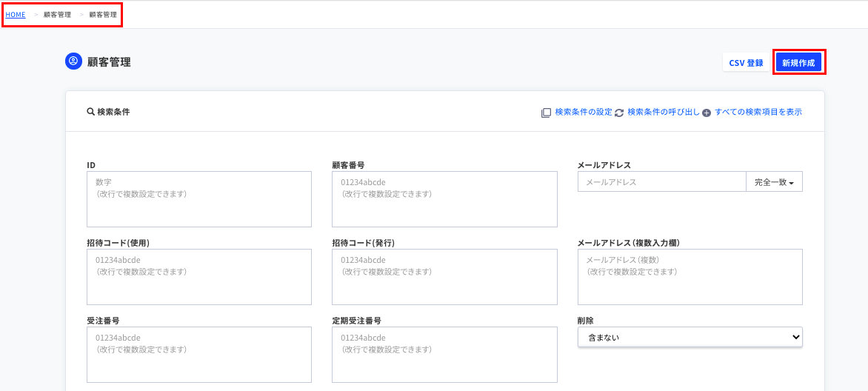
Task: Click the refresh icon for 検索条件の呼び出し
Action: tap(619, 113)
